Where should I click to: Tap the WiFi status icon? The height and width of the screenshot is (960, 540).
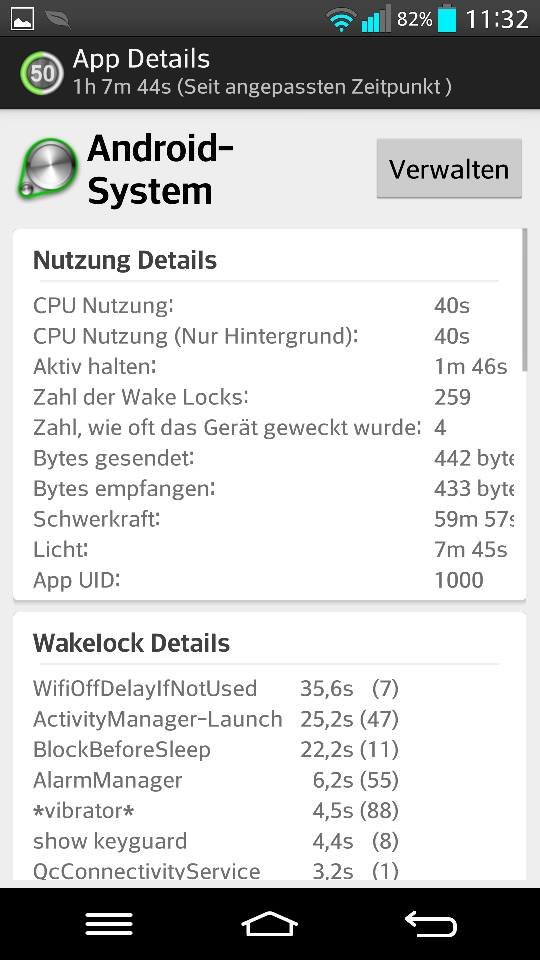(342, 20)
